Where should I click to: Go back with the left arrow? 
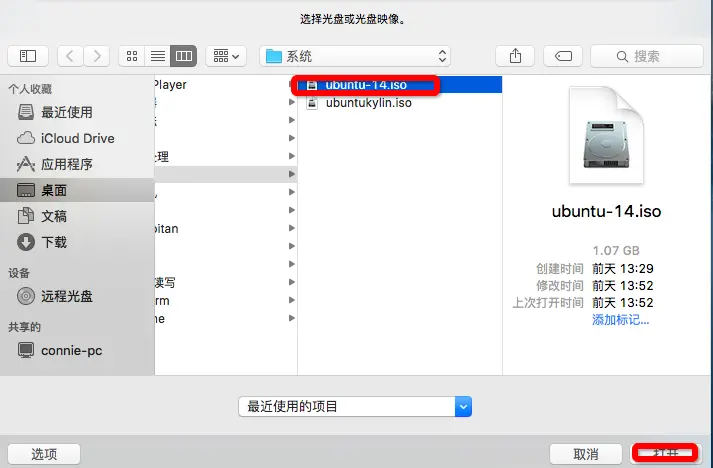[x=70, y=56]
